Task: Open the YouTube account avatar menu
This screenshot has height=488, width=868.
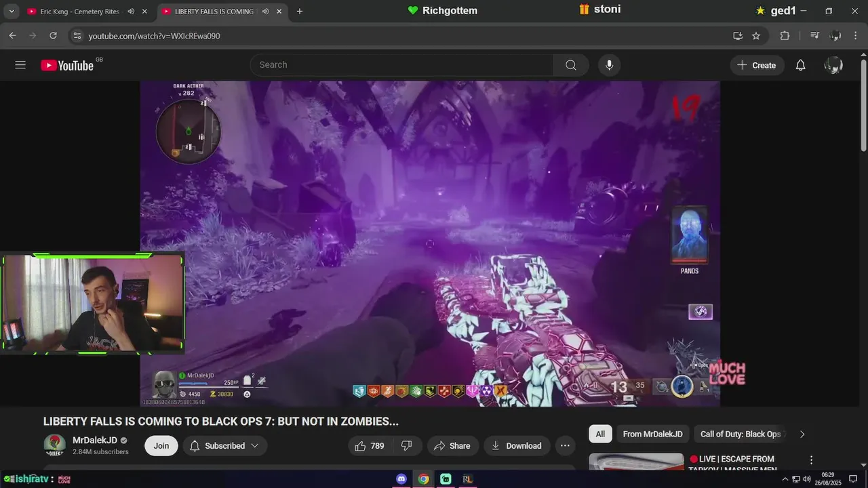Action: coord(833,65)
